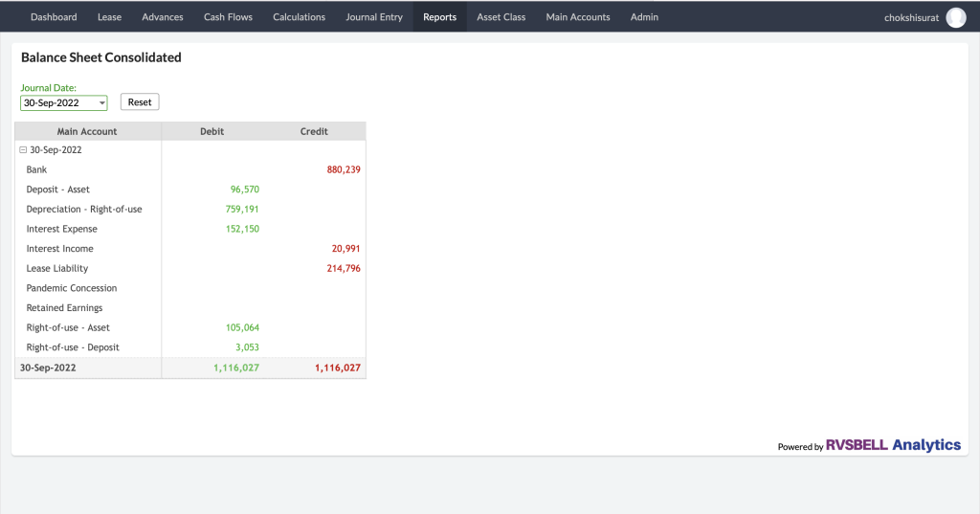Sort by the Main Account column header
The width and height of the screenshot is (980, 514).
(x=87, y=131)
